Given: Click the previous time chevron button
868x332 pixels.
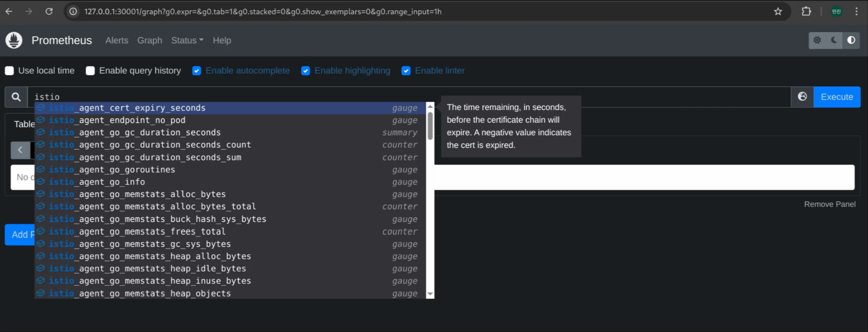Looking at the screenshot, I should 20,150.
